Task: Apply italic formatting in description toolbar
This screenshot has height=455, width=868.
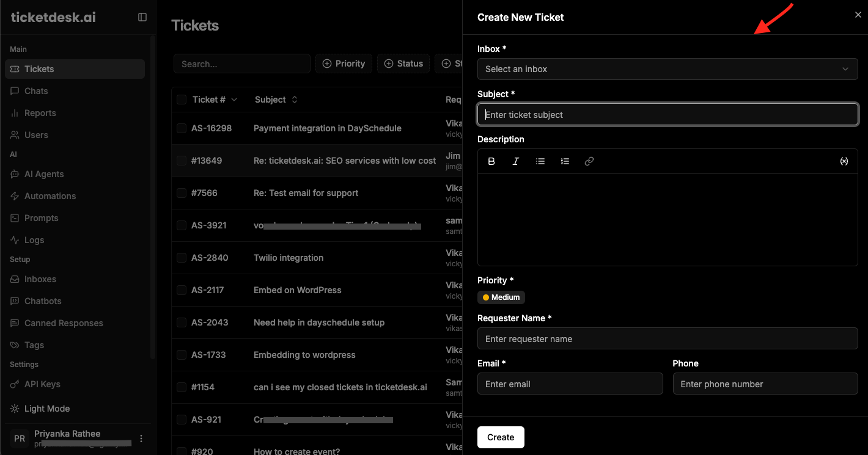Action: coord(516,161)
